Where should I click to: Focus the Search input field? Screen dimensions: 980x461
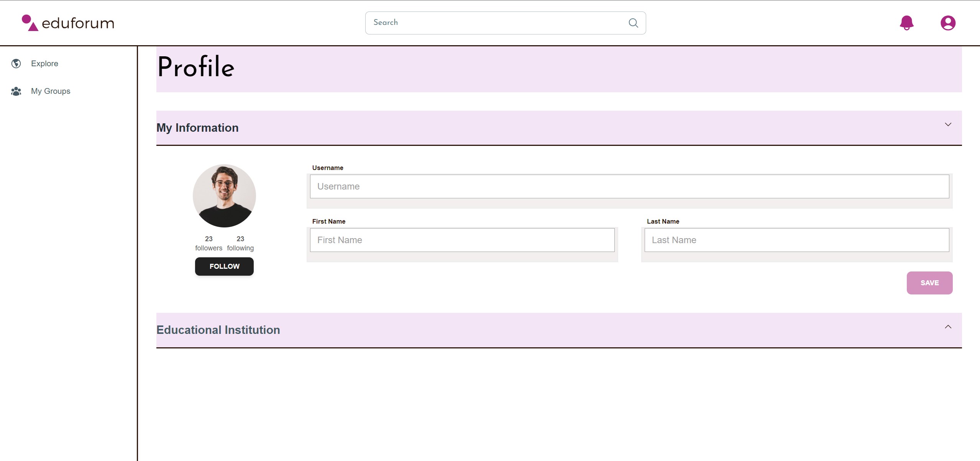pyautogui.click(x=494, y=23)
